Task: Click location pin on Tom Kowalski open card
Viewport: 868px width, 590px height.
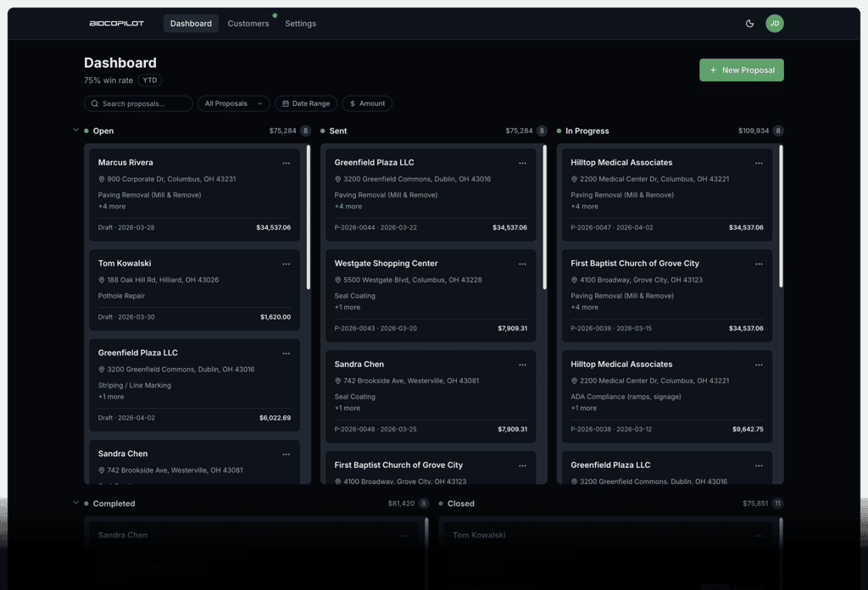Action: 102,280
